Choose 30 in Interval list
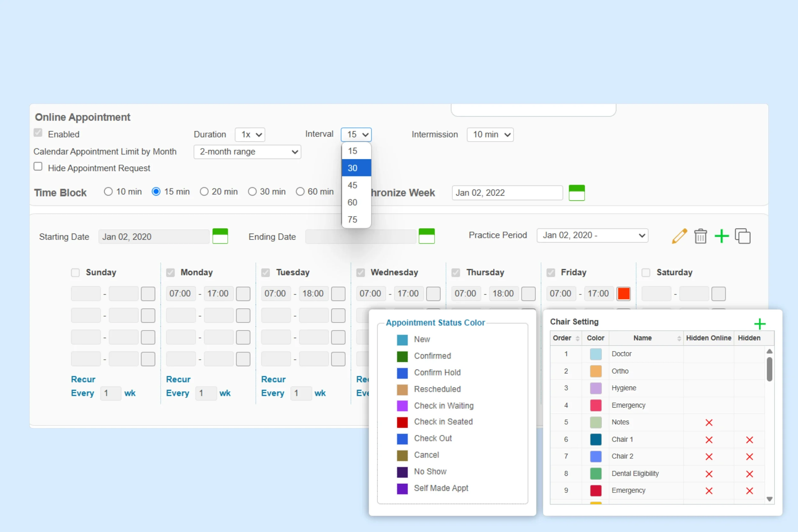The image size is (798, 532). (356, 168)
